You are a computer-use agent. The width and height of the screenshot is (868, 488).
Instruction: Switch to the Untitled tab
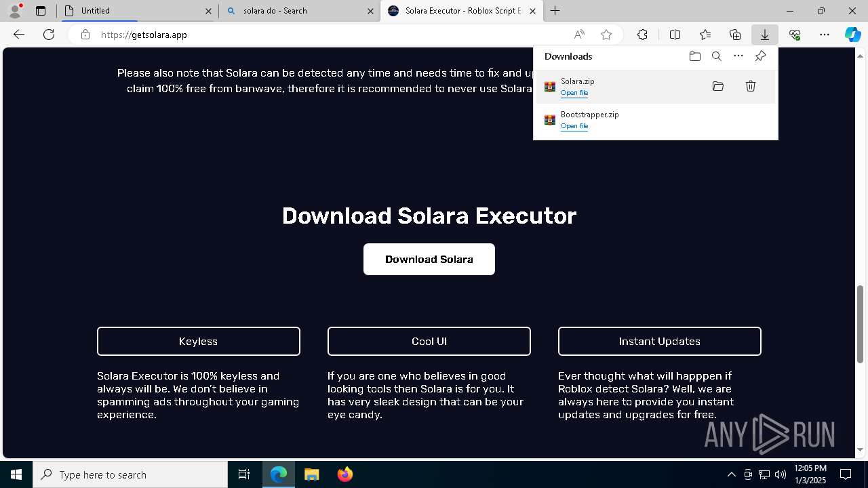click(138, 11)
